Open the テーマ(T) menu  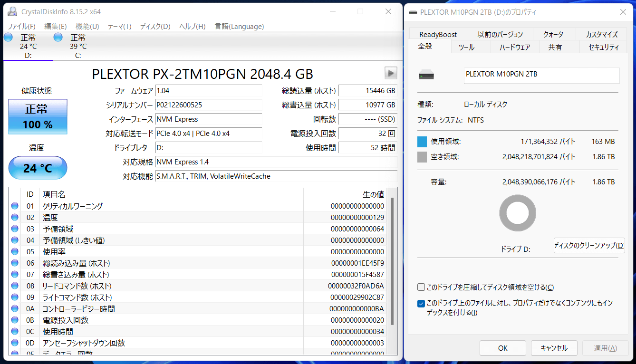(x=119, y=26)
